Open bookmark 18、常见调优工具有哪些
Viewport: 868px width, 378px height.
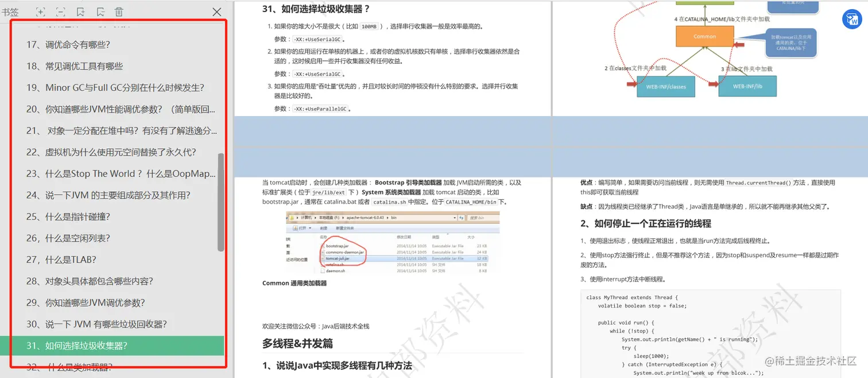point(75,66)
